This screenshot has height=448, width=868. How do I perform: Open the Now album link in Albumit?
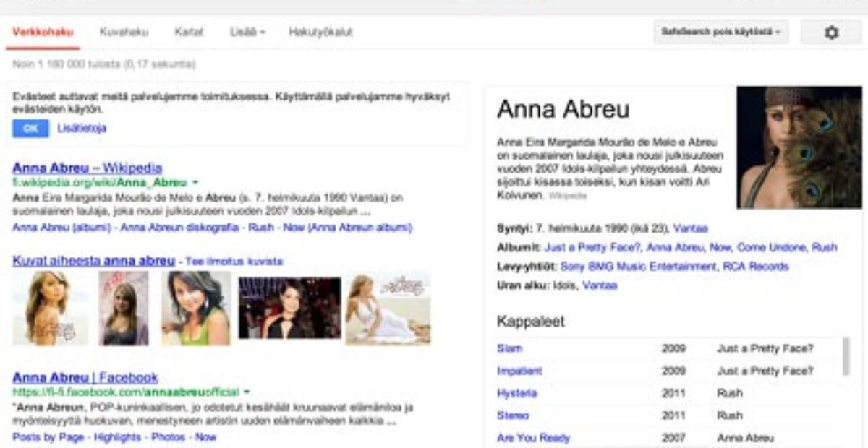720,247
